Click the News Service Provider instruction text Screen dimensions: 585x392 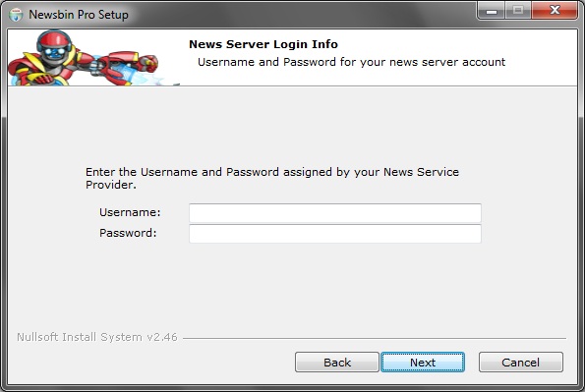[272, 178]
